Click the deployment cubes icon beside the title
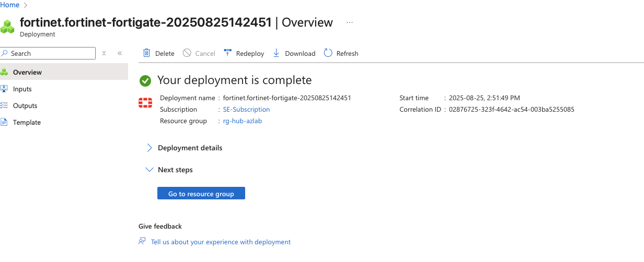Screen dimensions: 644x262 7,26
